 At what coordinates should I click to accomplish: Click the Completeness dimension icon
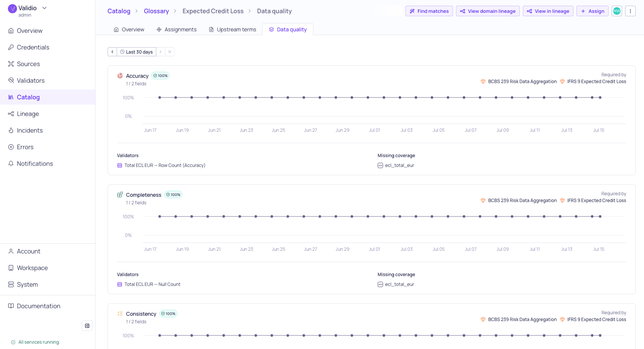[x=120, y=195]
